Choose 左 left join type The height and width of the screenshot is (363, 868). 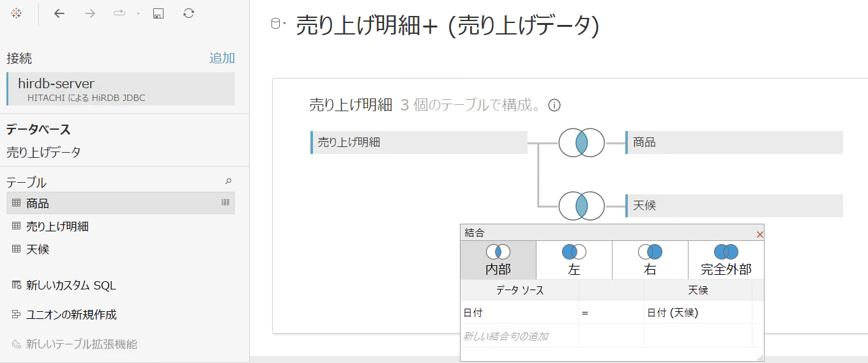574,260
